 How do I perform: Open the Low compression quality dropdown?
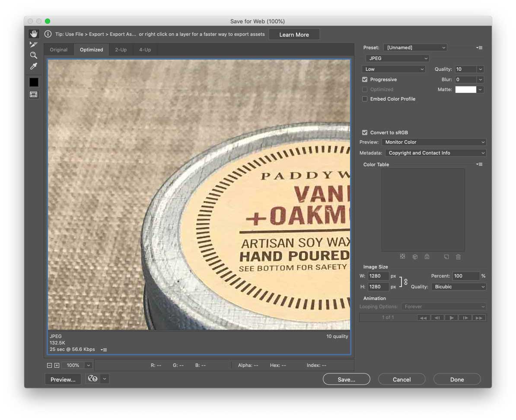tap(394, 69)
